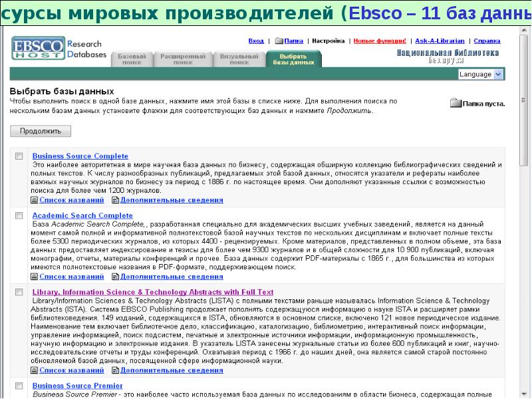
Task: Check the Business Source Complete checkbox
Action: tap(19, 156)
